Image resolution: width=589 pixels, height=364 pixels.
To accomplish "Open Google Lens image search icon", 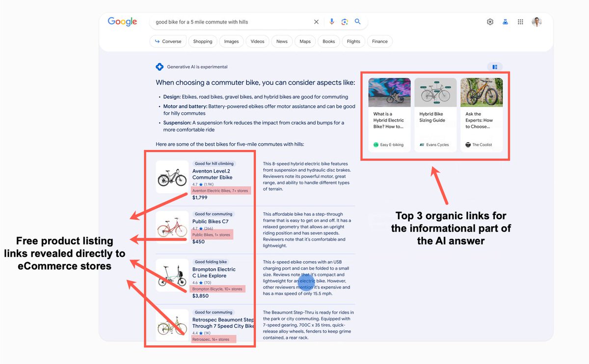I will 345,22.
